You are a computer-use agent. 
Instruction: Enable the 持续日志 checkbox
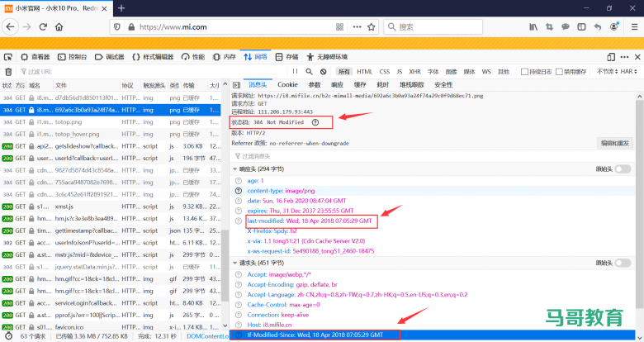(x=524, y=72)
